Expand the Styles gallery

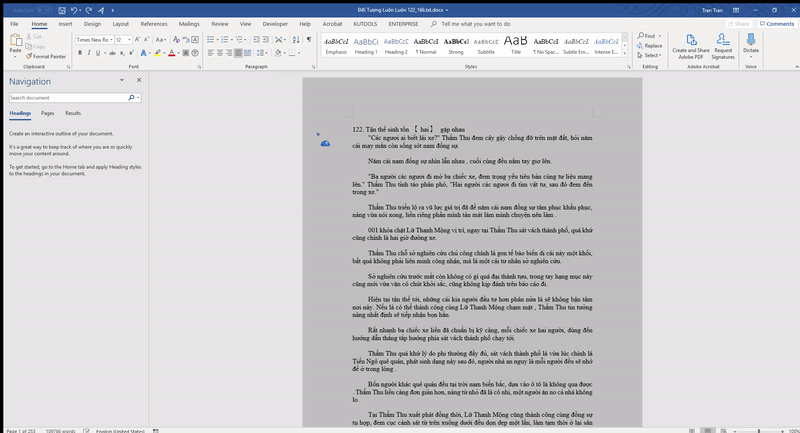click(x=627, y=52)
